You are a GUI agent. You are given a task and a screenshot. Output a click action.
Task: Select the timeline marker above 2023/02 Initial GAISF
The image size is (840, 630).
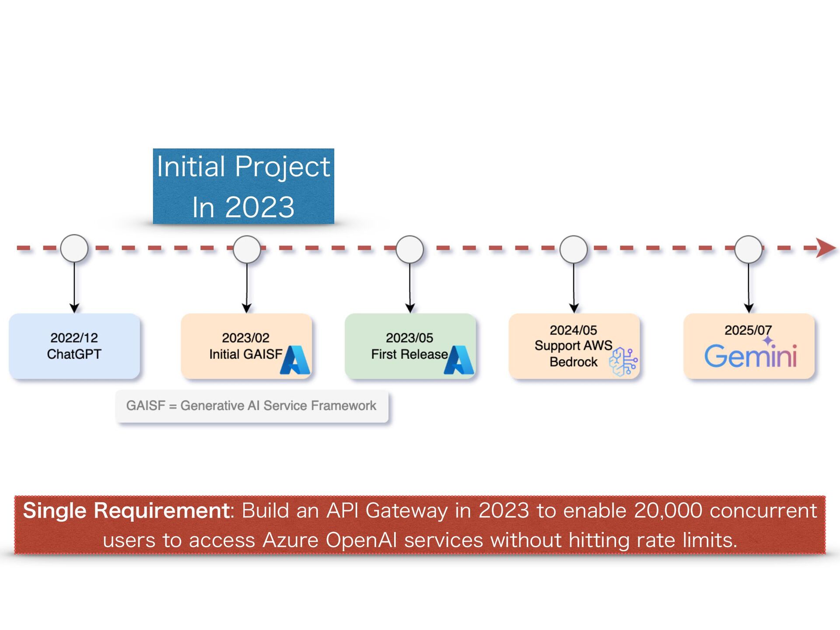point(247,249)
